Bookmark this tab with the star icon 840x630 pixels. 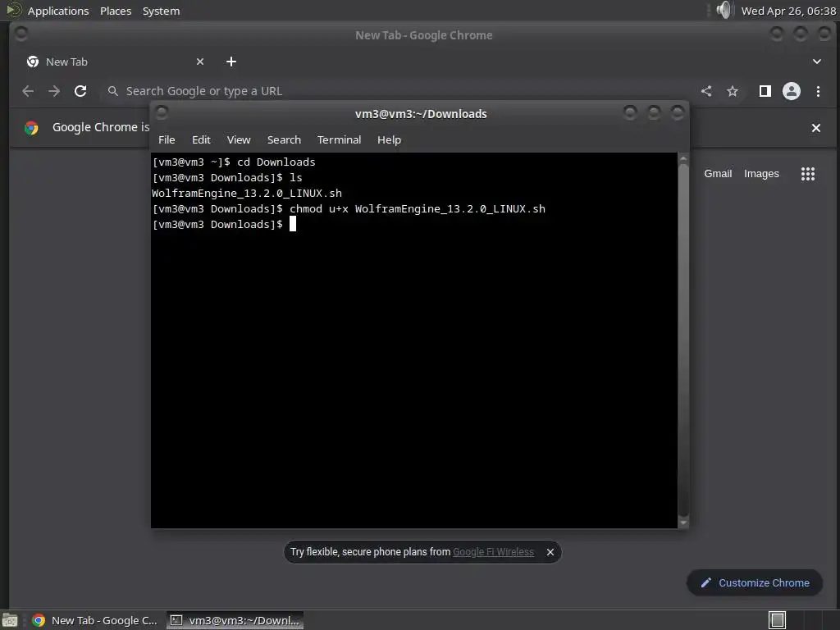(733, 91)
